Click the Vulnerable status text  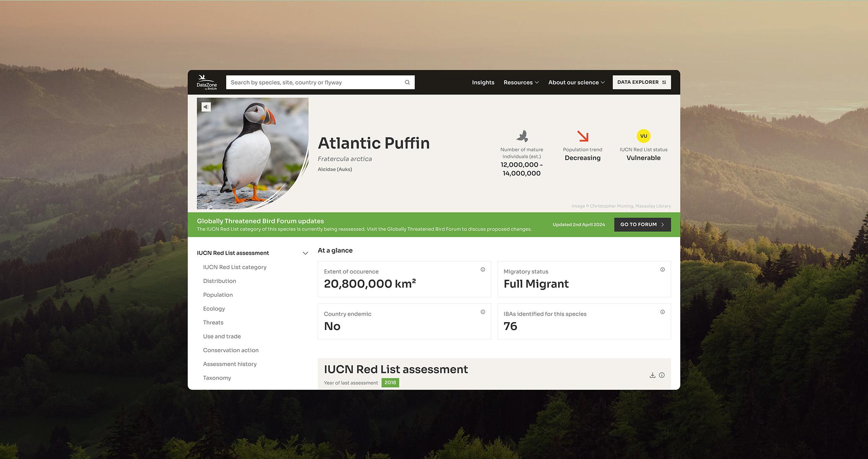tap(643, 158)
